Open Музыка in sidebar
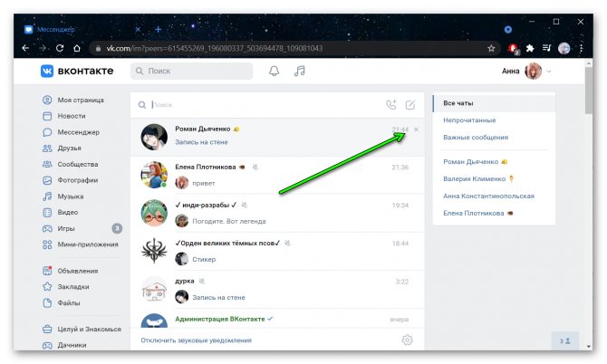This screenshot has height=364, width=607. click(x=63, y=196)
